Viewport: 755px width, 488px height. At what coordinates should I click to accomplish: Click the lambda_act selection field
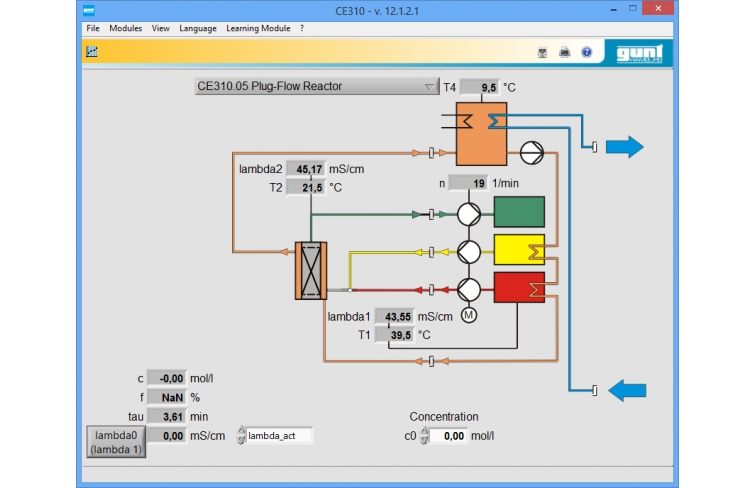click(x=279, y=435)
